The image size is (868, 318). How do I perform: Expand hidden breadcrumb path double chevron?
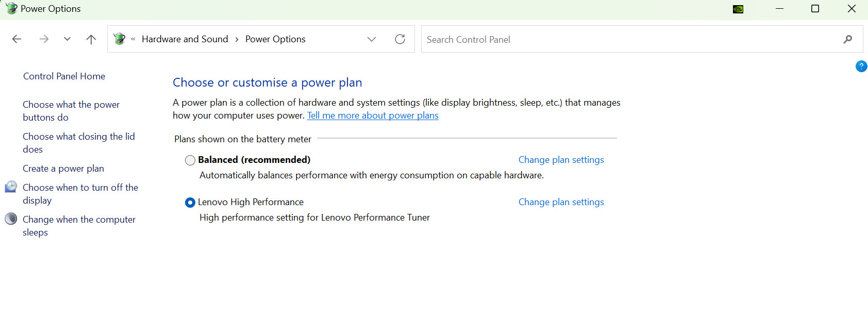point(133,39)
